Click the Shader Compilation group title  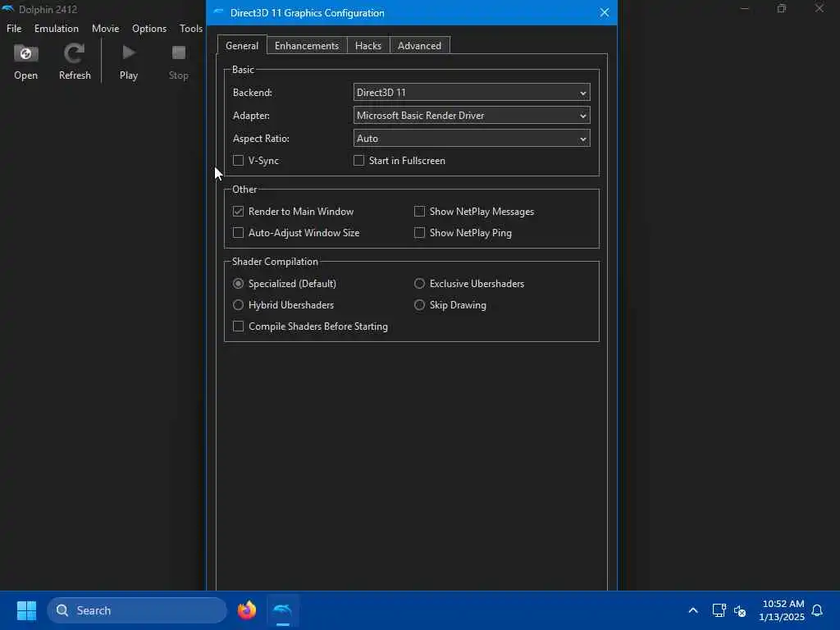click(275, 262)
